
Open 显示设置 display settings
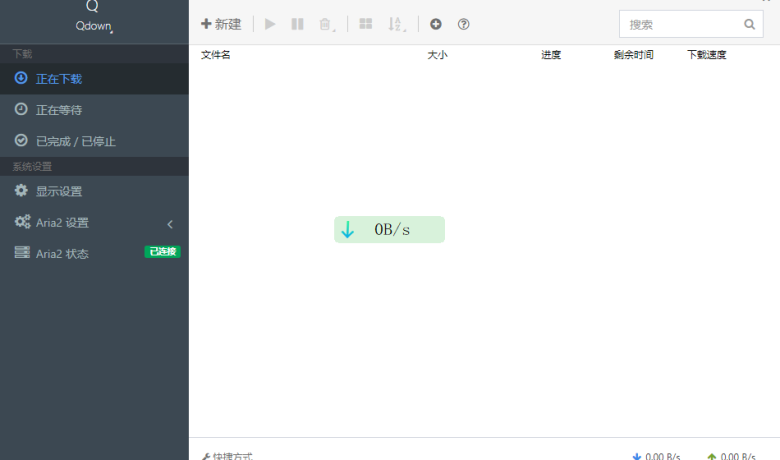click(x=95, y=191)
